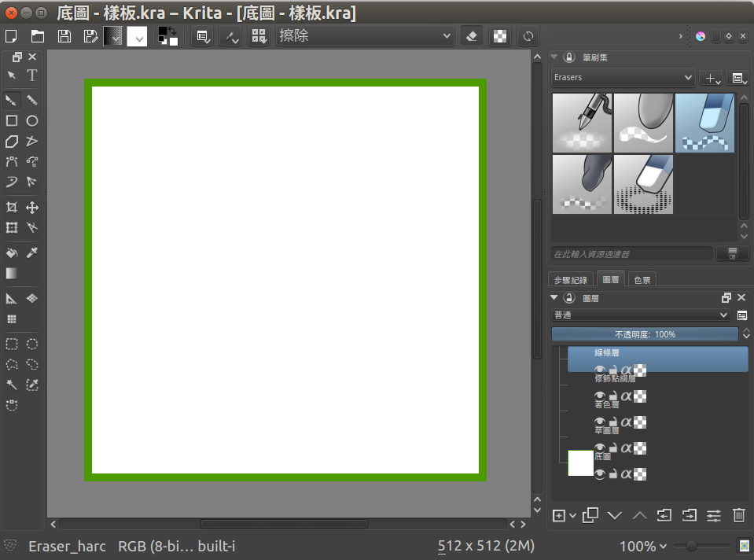Click the layer 不透明度 100% slider

tap(645, 334)
